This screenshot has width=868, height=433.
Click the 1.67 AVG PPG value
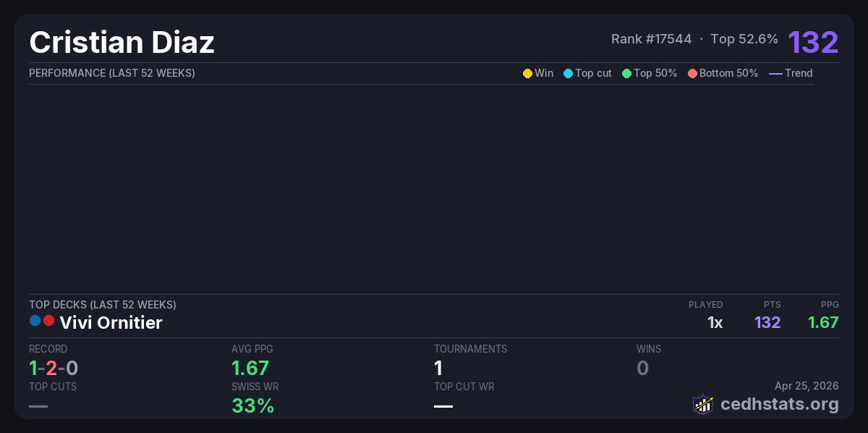pyautogui.click(x=250, y=368)
